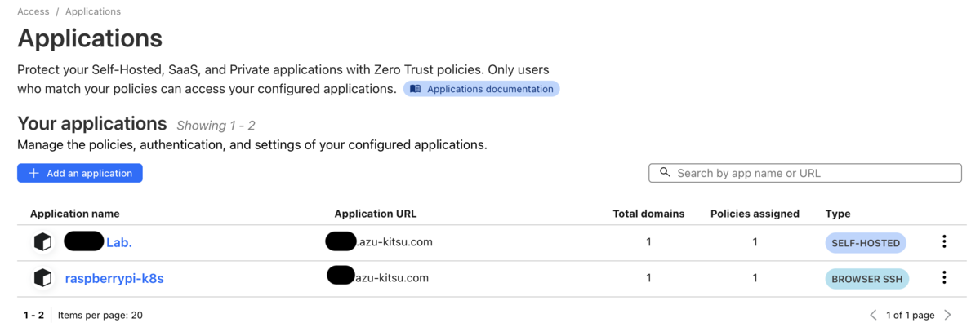Click the Add an application button
The height and width of the screenshot is (336, 980).
80,173
